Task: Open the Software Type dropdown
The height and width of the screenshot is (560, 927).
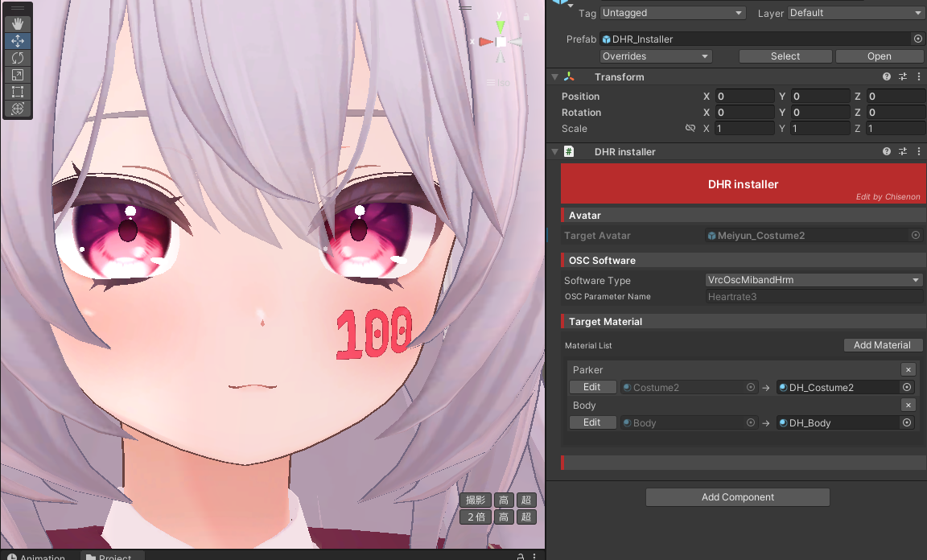Action: (x=814, y=280)
